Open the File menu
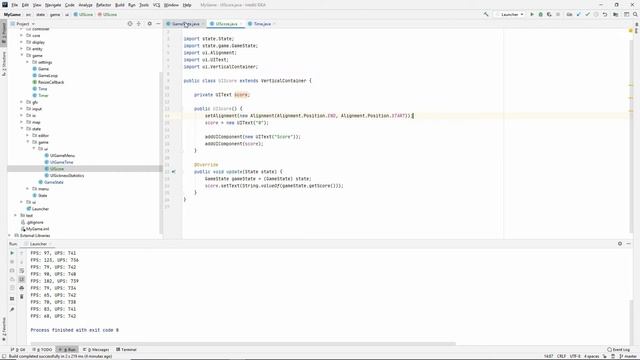This screenshot has width=640, height=360. click(x=14, y=5)
